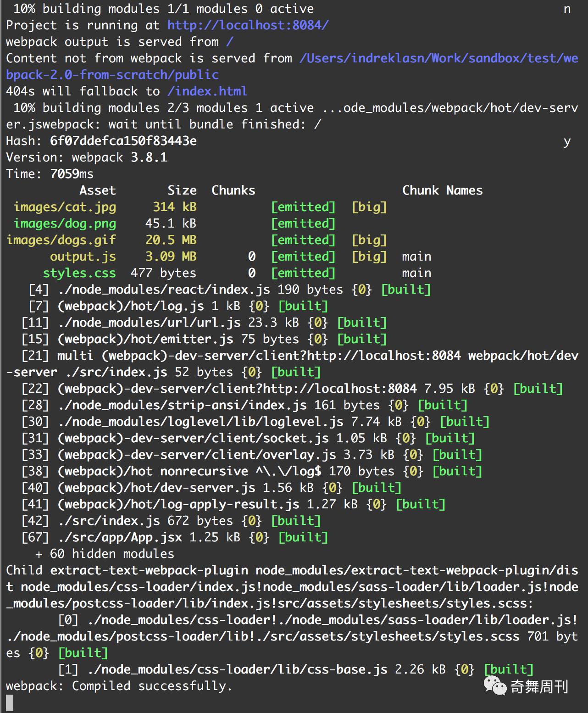The height and width of the screenshot is (713, 588).
Task: Click 'webpack: Compiled successfully.' message
Action: point(119,686)
